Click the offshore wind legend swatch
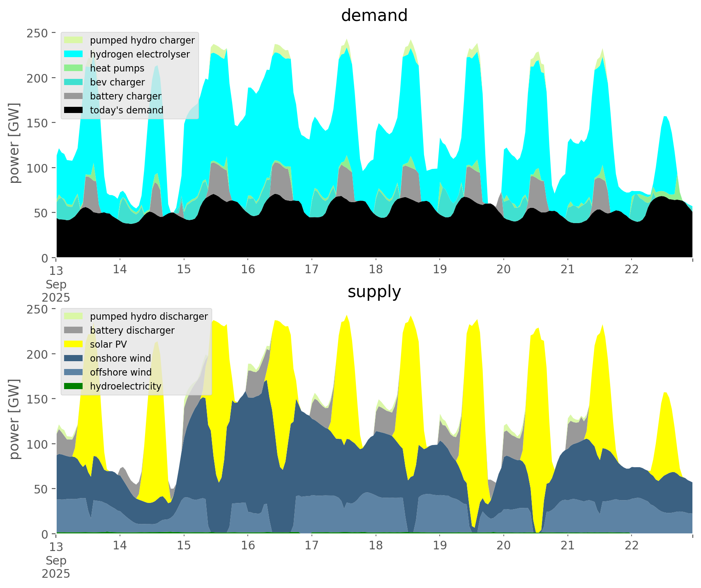The height and width of the screenshot is (588, 701). (74, 372)
